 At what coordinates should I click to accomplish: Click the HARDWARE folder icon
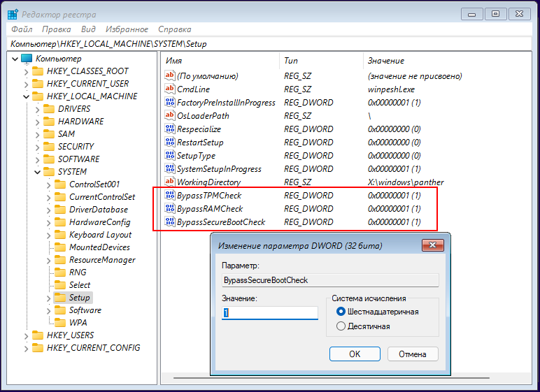click(48, 122)
